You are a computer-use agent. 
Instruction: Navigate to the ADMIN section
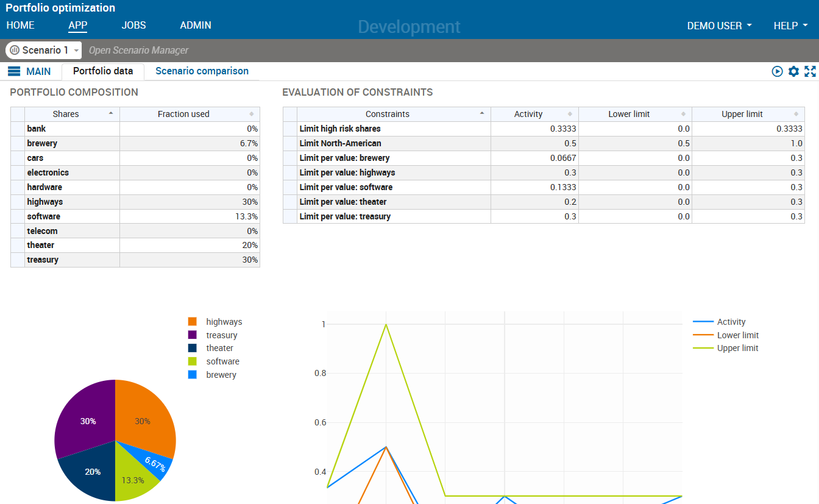[195, 26]
